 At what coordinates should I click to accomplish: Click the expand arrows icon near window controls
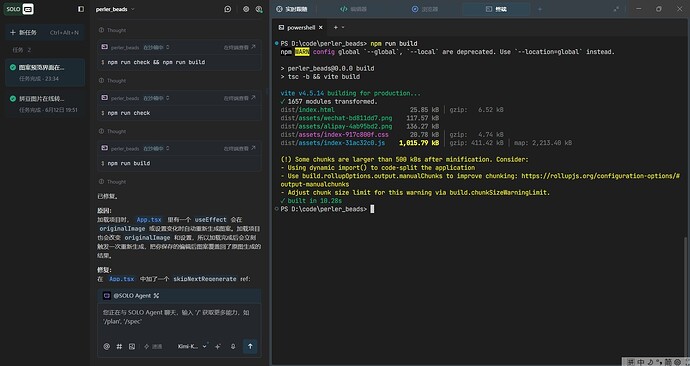pos(617,9)
